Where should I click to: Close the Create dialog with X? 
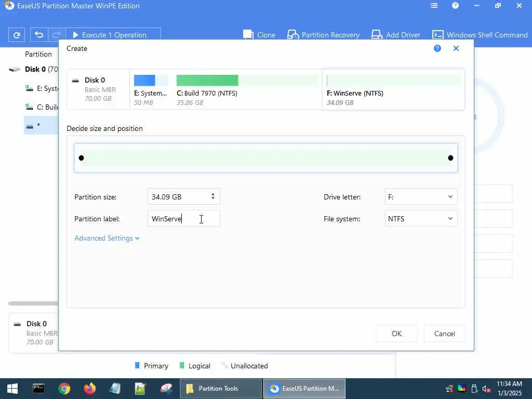coord(456,48)
